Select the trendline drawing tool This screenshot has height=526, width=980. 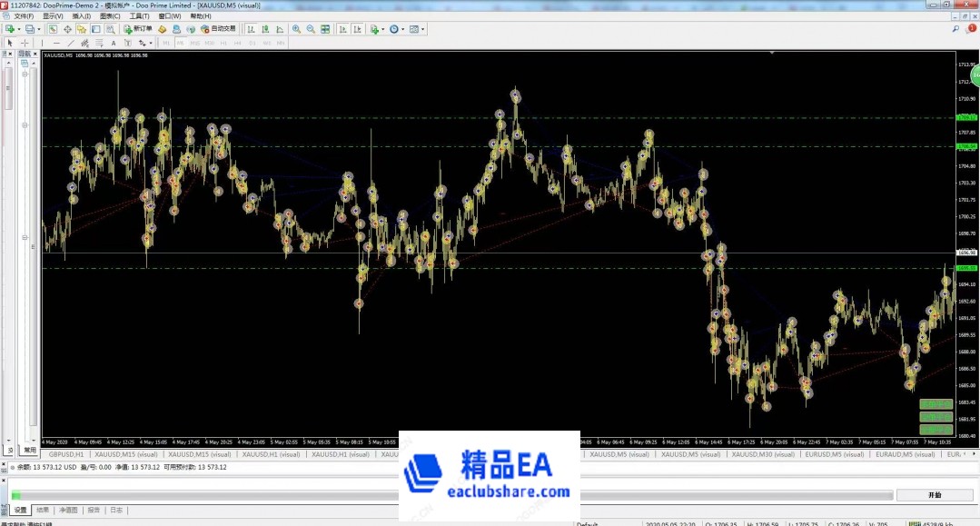71,43
